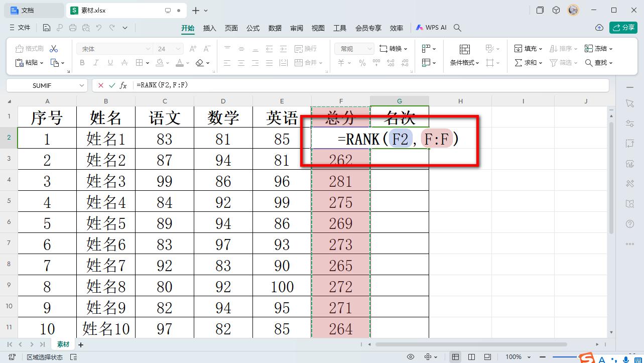Image resolution: width=644 pixels, height=363 pixels.
Task: Click cell showing 姓名3
Action: 106,181
